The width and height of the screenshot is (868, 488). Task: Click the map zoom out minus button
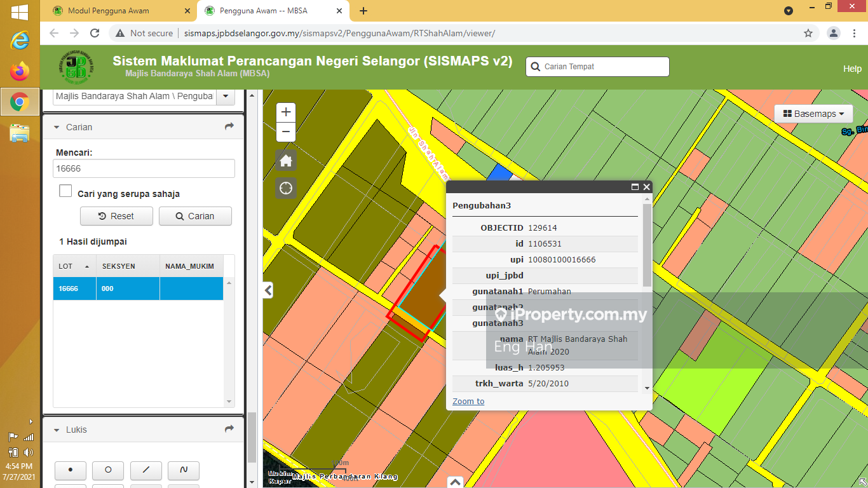click(286, 132)
